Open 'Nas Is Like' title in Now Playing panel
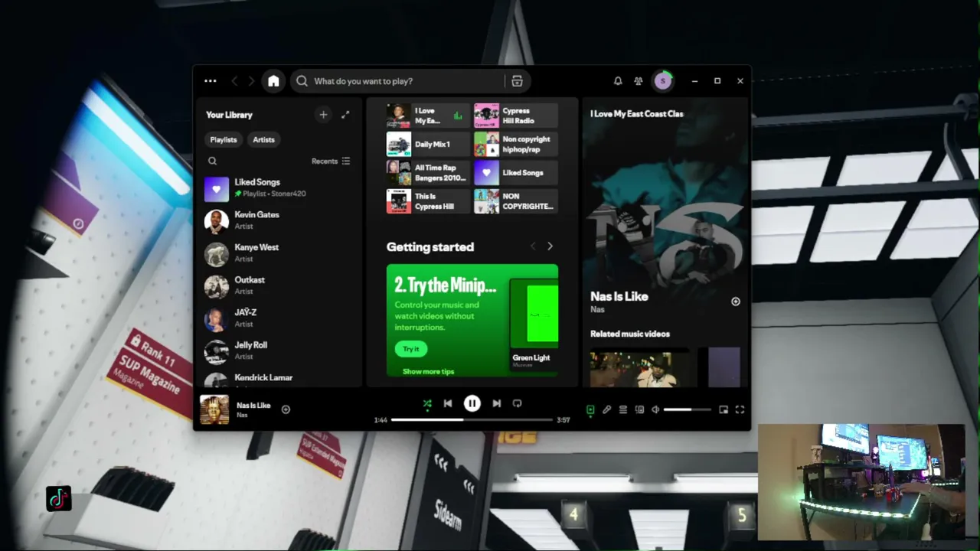Viewport: 980px width, 551px height. click(619, 297)
